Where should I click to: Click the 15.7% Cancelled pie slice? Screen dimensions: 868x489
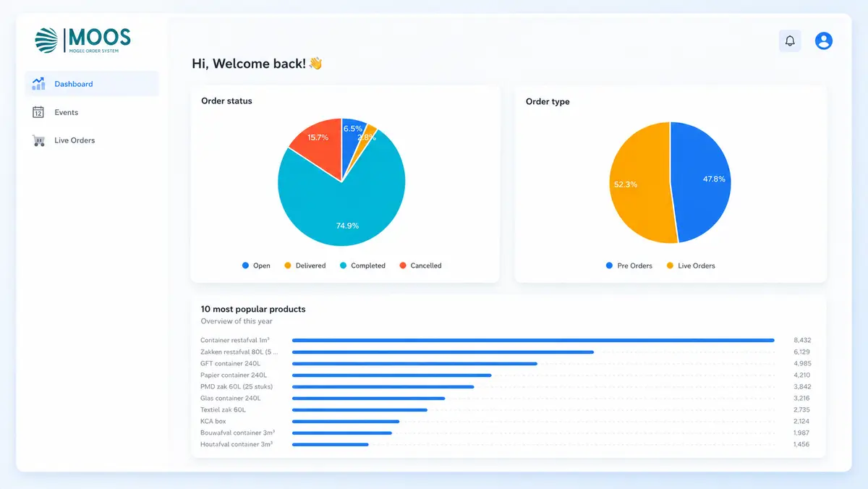(x=318, y=145)
